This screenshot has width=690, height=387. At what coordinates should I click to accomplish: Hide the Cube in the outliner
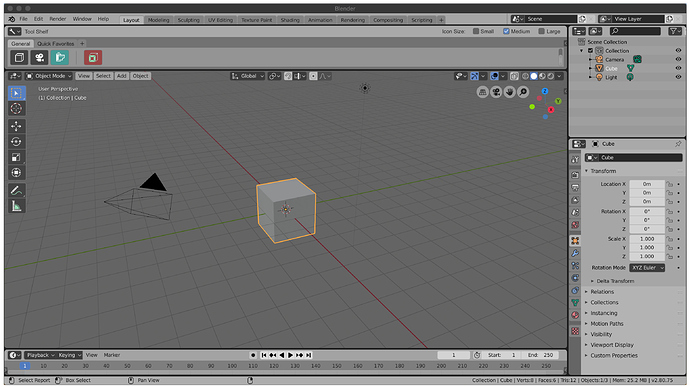pos(678,68)
